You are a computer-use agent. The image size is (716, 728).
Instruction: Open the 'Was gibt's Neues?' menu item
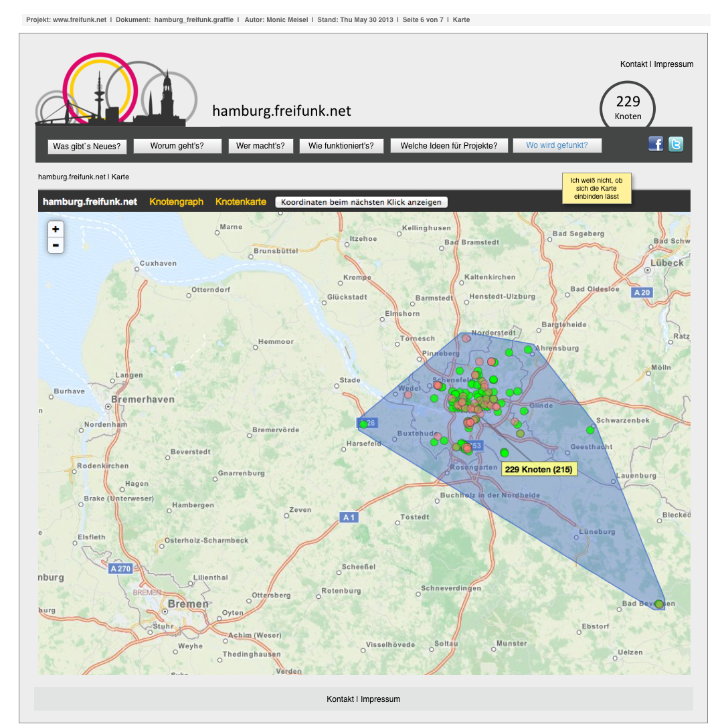coord(87,146)
